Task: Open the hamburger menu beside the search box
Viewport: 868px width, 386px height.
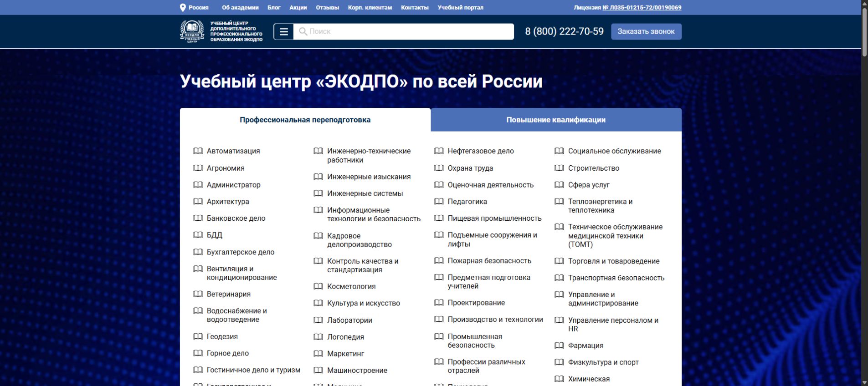Action: click(283, 31)
